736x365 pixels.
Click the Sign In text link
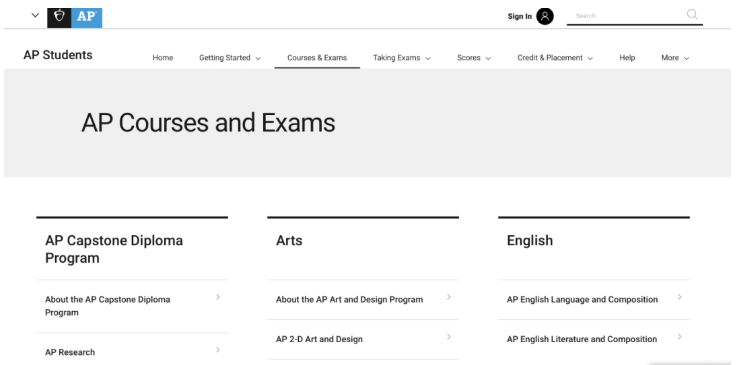[520, 16]
